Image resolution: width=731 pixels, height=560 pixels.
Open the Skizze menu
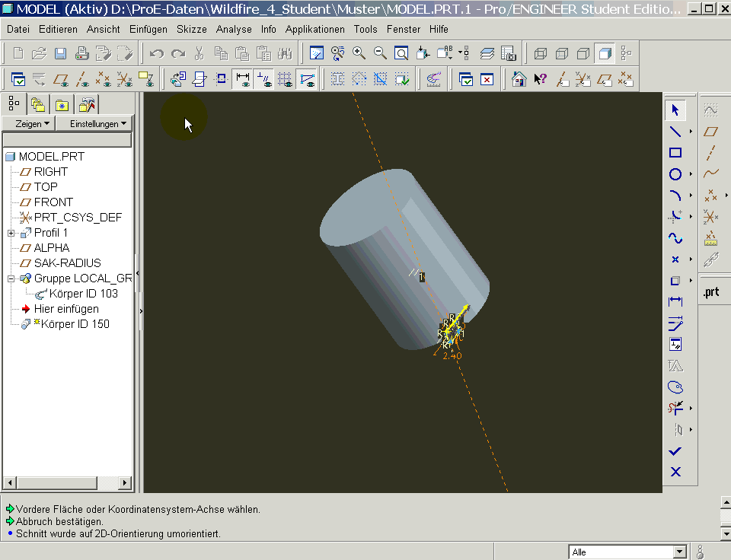pos(192,30)
